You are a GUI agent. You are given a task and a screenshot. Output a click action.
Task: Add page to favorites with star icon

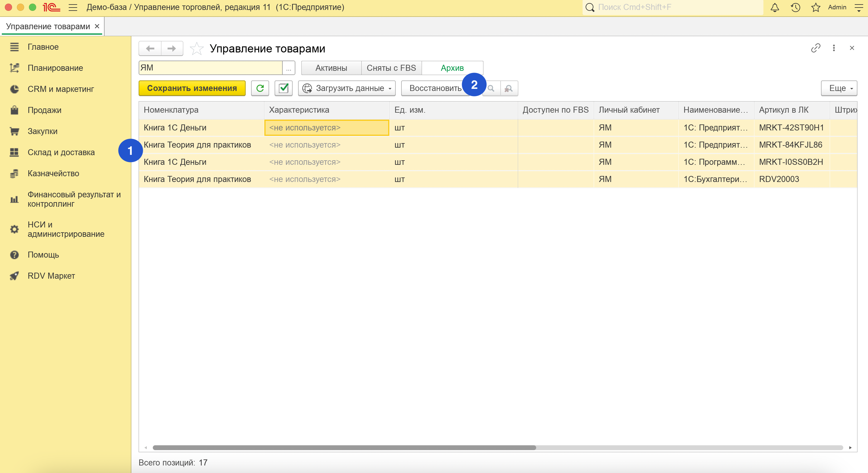click(x=197, y=49)
